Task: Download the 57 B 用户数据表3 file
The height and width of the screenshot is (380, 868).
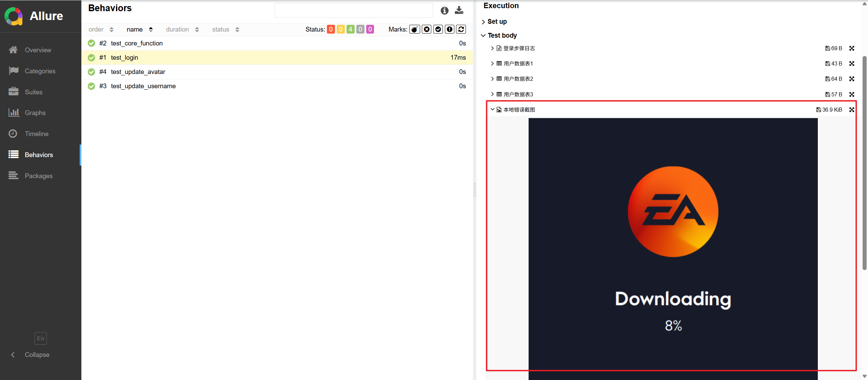Action: click(834, 94)
